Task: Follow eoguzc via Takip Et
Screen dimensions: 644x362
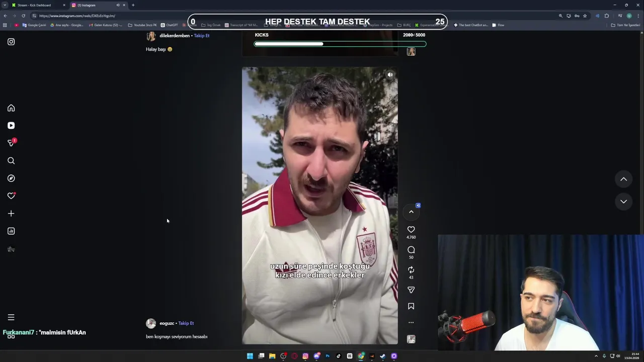Action: click(186, 323)
